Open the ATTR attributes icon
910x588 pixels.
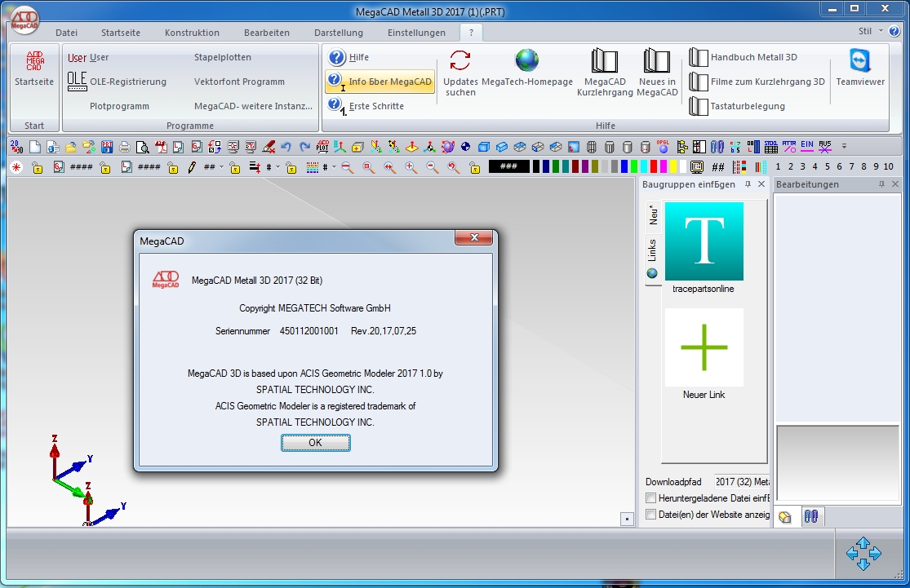(x=788, y=147)
